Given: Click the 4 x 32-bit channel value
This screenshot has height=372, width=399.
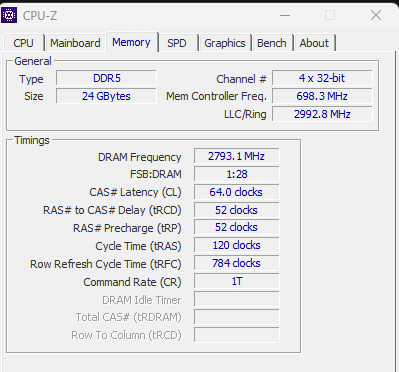Looking at the screenshot, I should click(322, 78).
